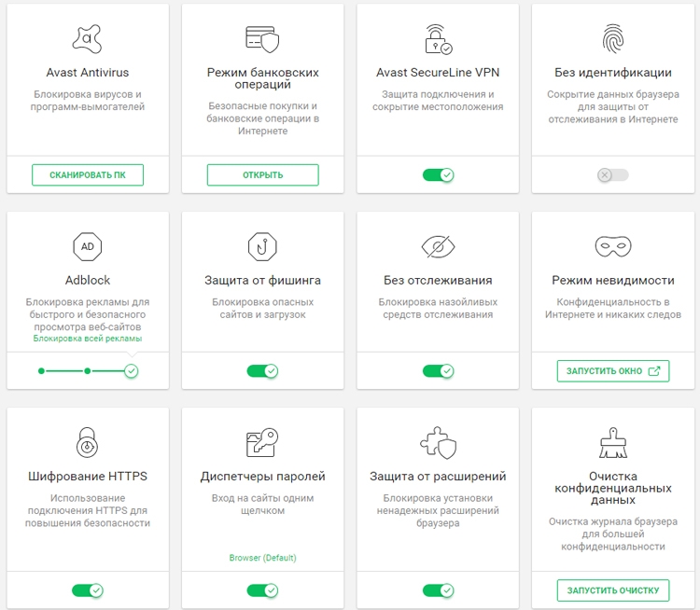Click the fingerprint icon for Без идентификации
This screenshot has width=700, height=610.
(613, 39)
